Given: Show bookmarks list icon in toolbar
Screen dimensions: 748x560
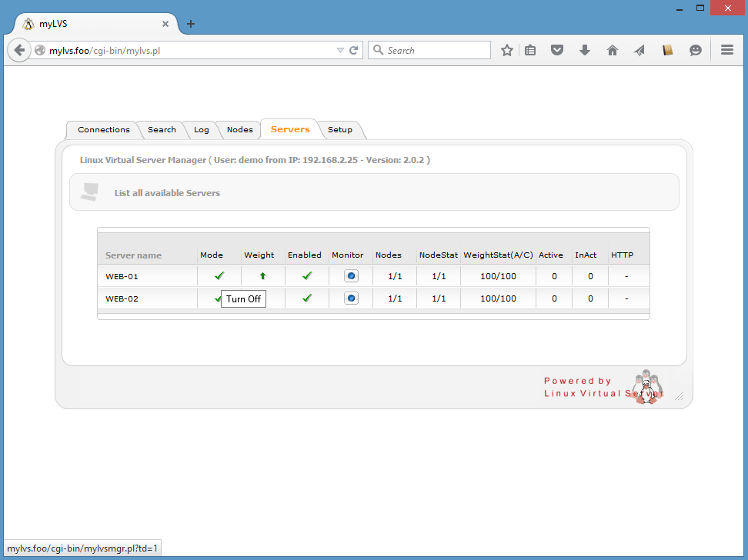Looking at the screenshot, I should point(530,50).
